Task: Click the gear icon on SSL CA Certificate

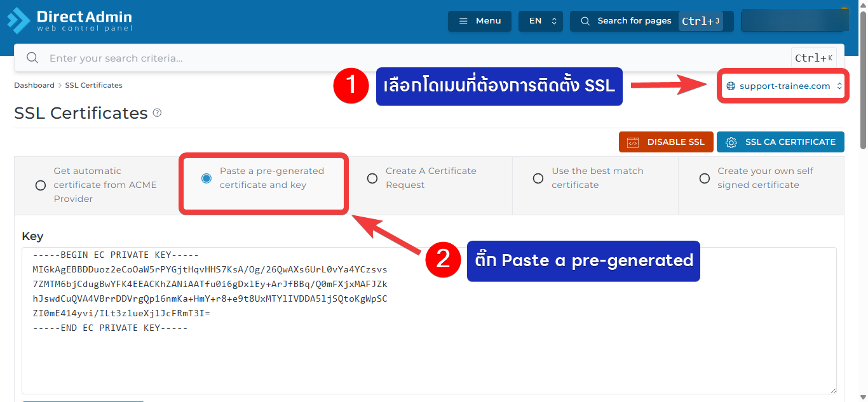Action: [731, 142]
